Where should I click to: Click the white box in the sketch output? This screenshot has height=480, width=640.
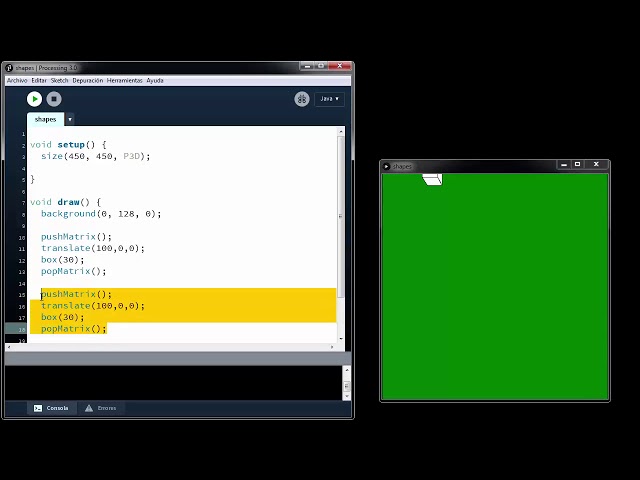[432, 179]
